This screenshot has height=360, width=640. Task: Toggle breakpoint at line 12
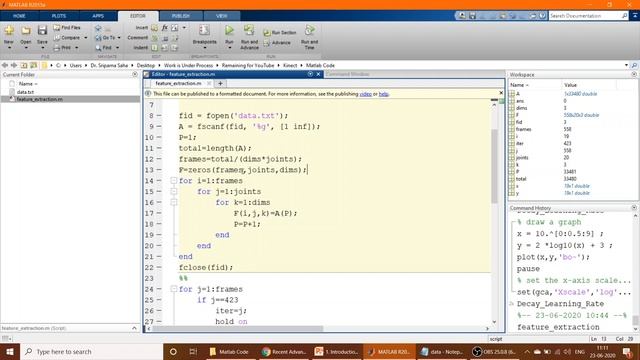(159, 159)
